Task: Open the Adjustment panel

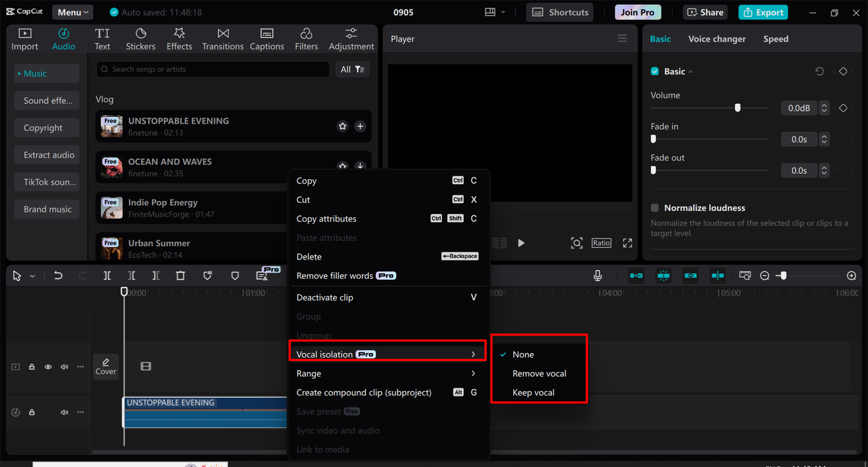Action: [x=351, y=39]
